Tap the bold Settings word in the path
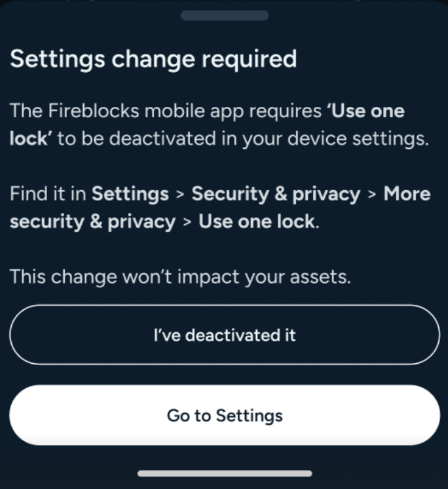Screen dimensions: 448x489 (x=130, y=193)
